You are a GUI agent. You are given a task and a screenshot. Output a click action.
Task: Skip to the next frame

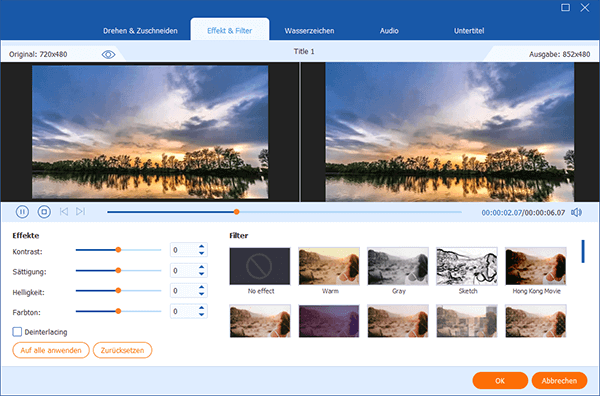[x=80, y=212]
